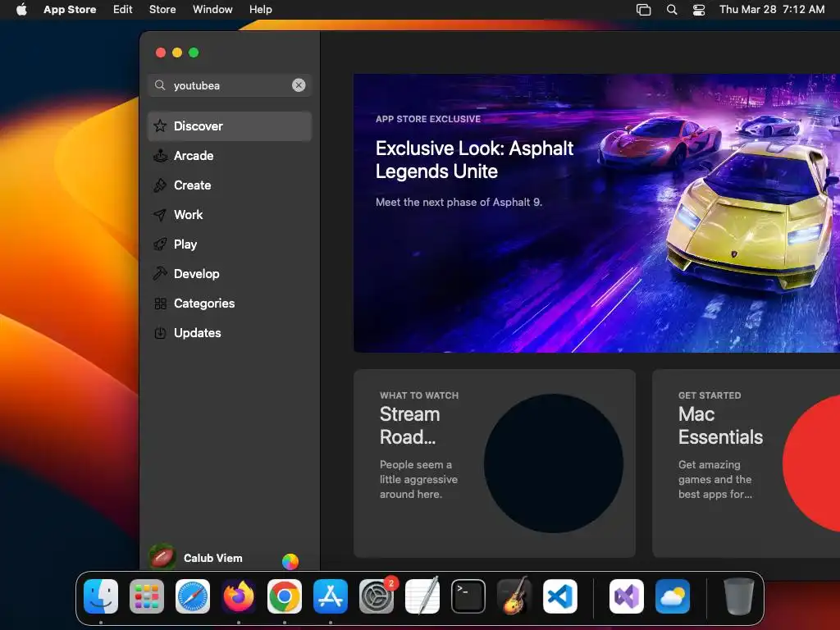Open Terminal from the Dock
Viewport: 840px width, 630px height.
[x=468, y=596]
